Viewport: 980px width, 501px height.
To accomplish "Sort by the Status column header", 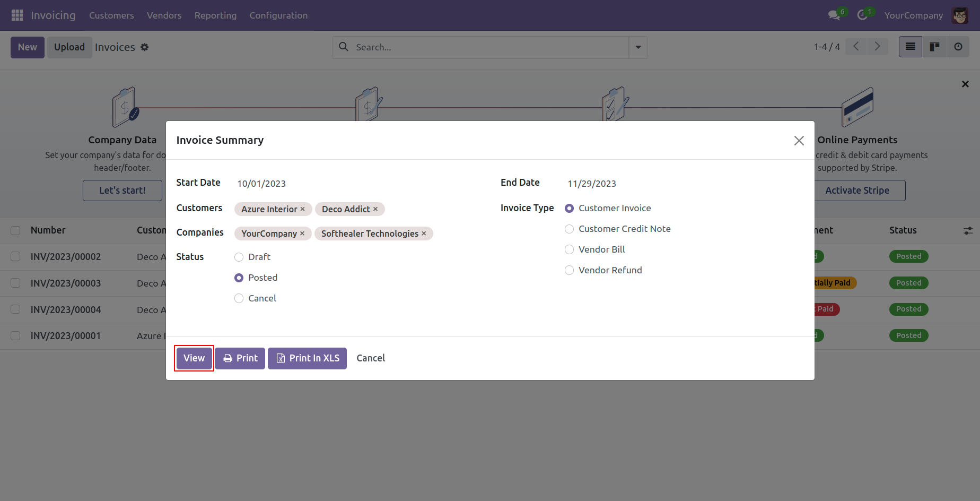I will [903, 230].
